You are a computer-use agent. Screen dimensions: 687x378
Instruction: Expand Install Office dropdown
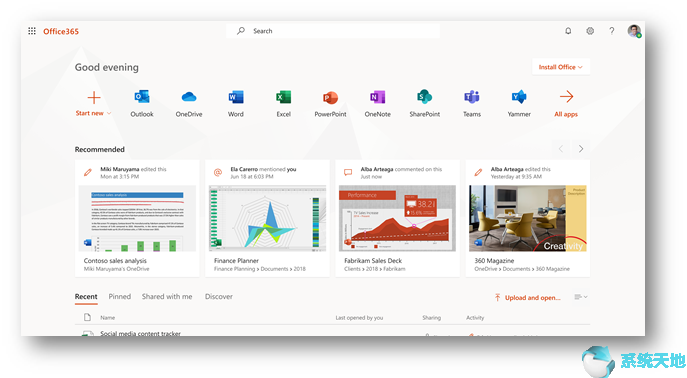tap(561, 67)
